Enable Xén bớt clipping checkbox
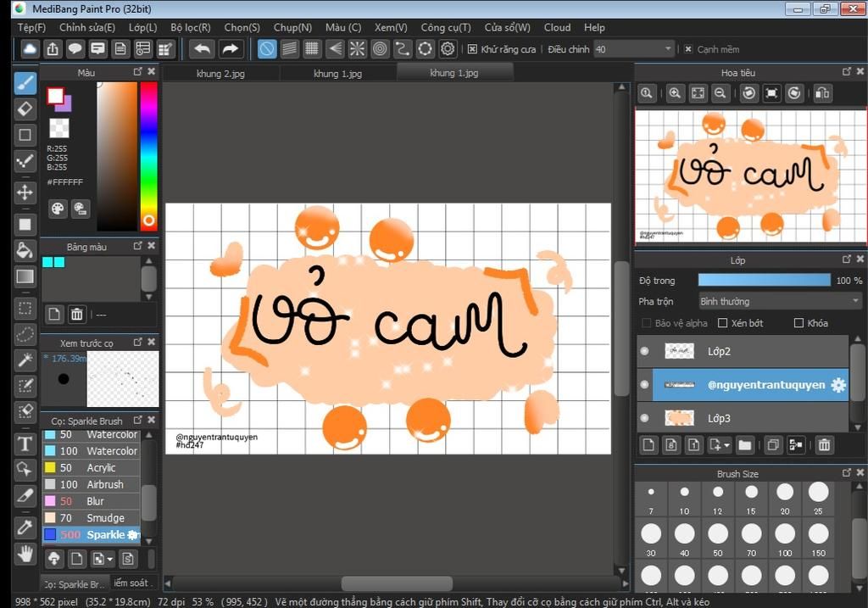 pos(722,323)
